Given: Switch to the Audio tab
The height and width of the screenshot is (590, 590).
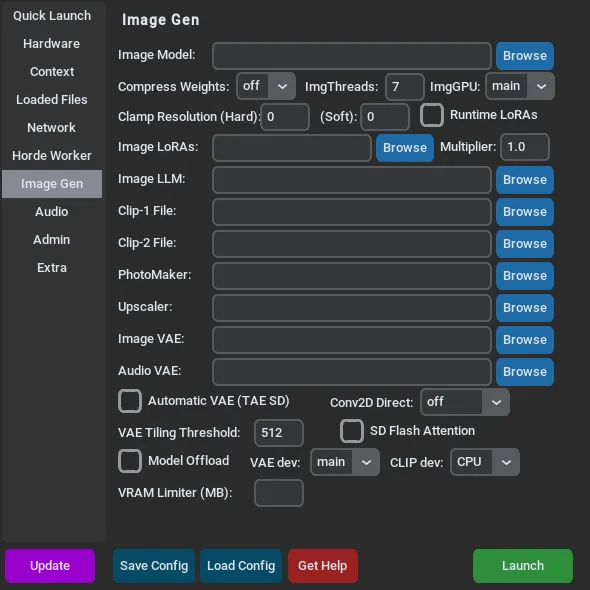Looking at the screenshot, I should point(52,211).
